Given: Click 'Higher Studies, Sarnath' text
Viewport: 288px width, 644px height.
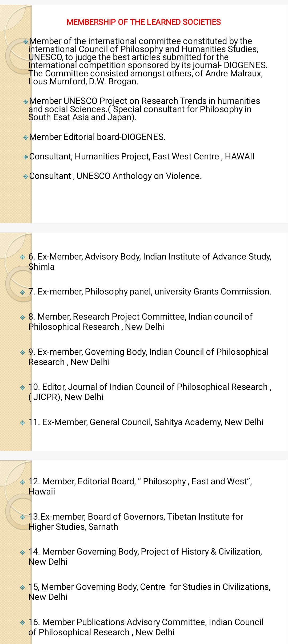Looking at the screenshot, I should pyautogui.click(x=73, y=527).
